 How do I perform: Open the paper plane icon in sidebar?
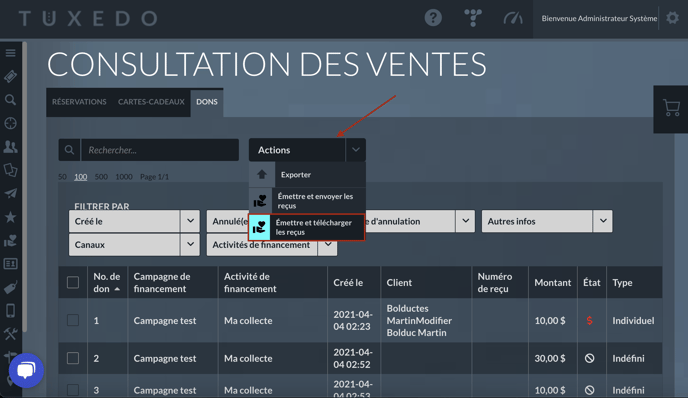point(11,194)
